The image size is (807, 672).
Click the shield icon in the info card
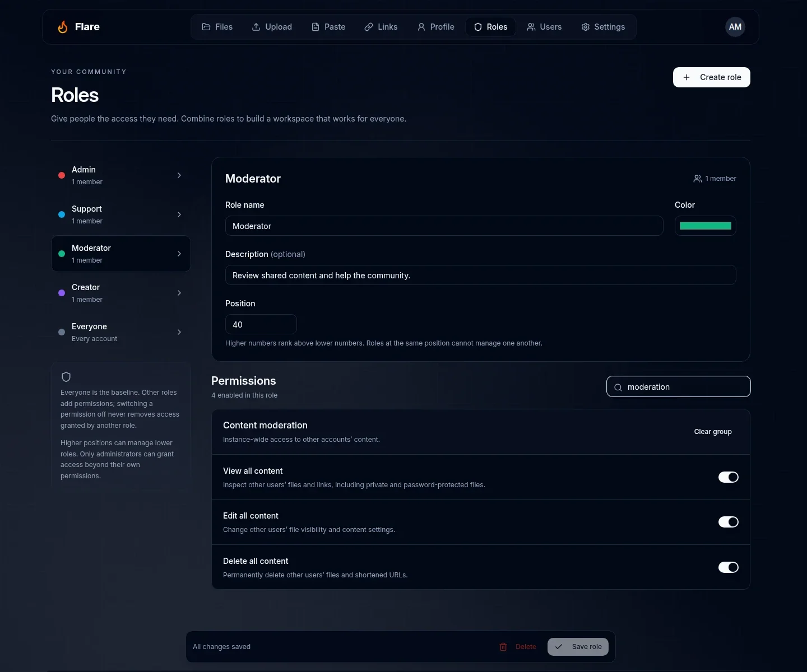click(66, 377)
